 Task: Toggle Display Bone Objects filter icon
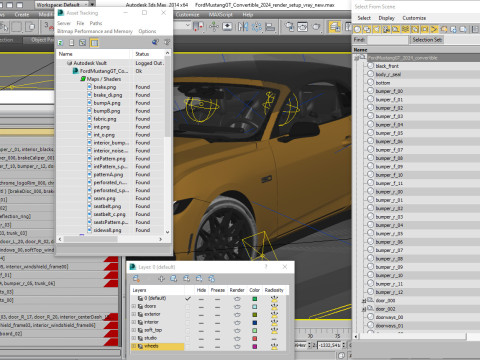[434, 29]
